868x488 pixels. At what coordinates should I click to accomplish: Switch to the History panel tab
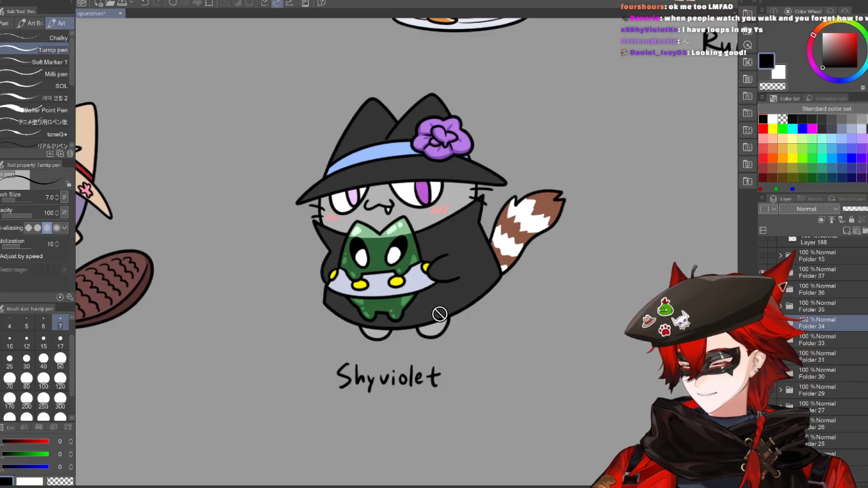click(814, 198)
